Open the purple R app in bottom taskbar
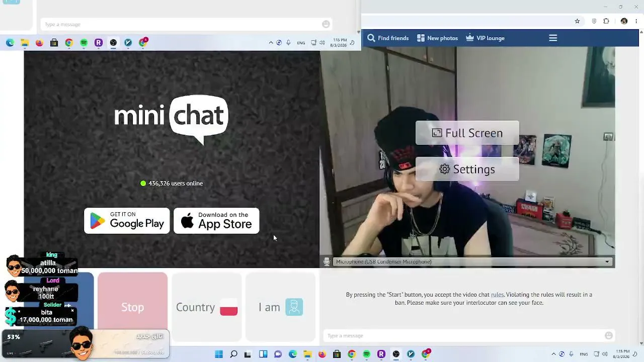Image resolution: width=644 pixels, height=362 pixels. point(381,354)
